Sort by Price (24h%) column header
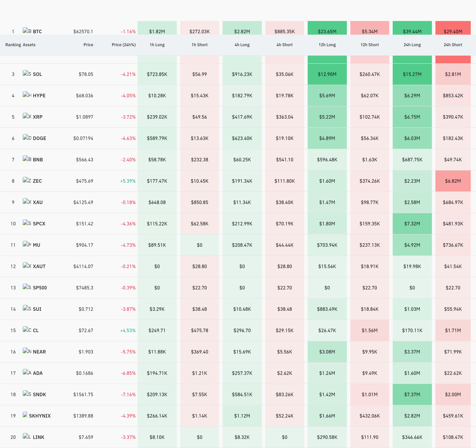 [x=124, y=45]
